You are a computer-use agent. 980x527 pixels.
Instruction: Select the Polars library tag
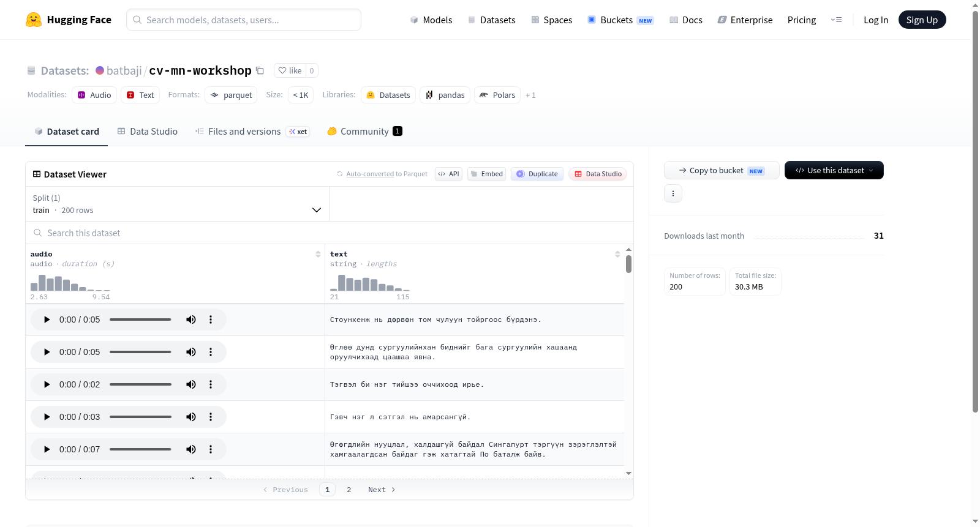click(497, 95)
